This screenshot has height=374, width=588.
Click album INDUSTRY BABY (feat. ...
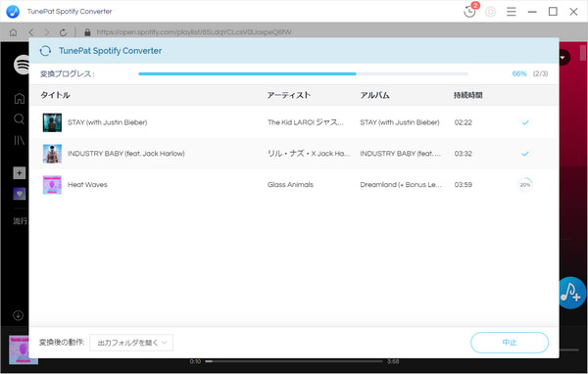click(x=401, y=154)
